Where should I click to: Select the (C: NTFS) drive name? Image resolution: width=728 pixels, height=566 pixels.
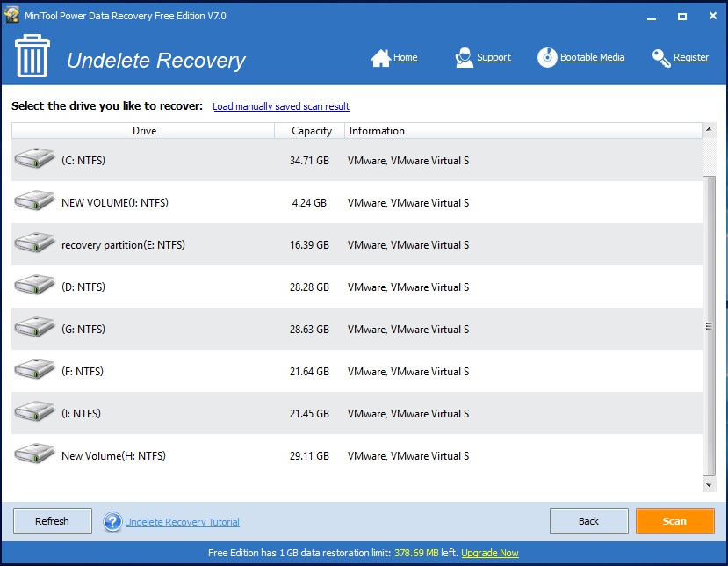[83, 160]
